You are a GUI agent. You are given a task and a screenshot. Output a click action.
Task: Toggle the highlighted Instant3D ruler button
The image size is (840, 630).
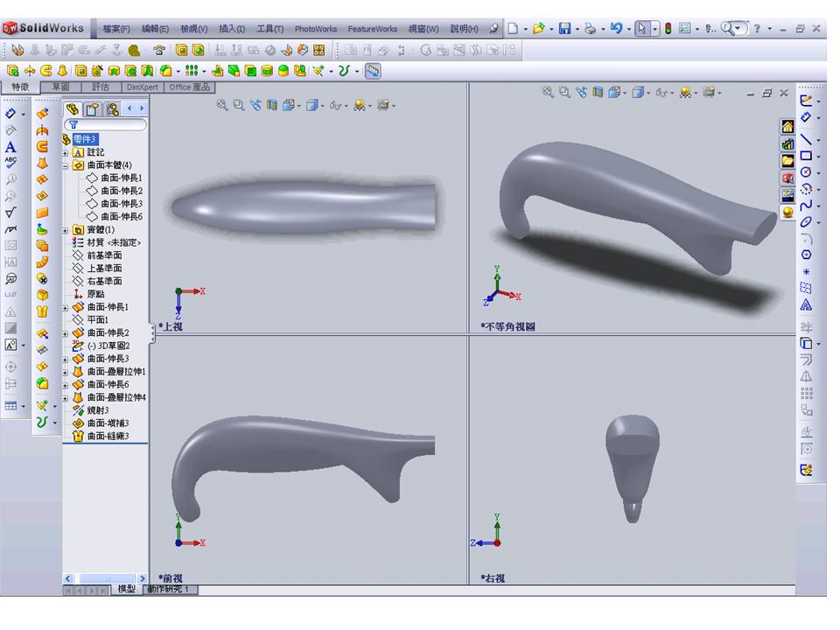[373, 71]
